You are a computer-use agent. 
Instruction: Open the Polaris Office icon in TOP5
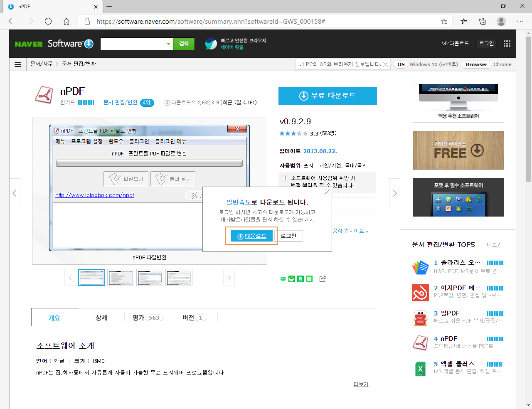tap(420, 267)
